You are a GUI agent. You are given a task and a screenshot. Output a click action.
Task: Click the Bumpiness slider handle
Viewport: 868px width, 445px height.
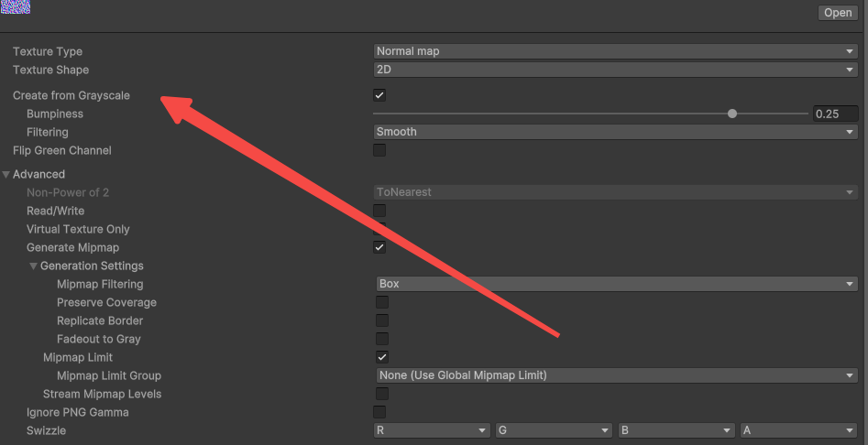click(732, 114)
